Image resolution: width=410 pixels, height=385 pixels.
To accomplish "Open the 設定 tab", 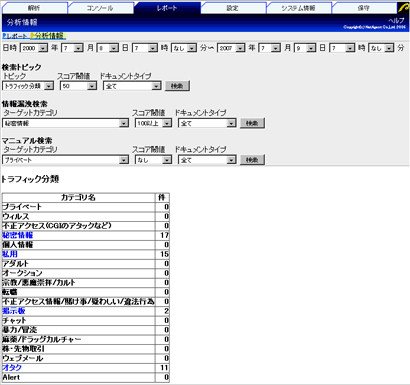I will tap(232, 8).
